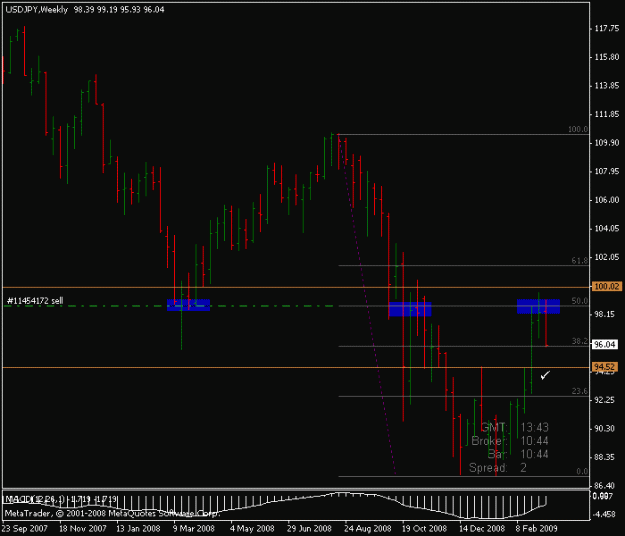Click the 113.85 price scale label

607,86
